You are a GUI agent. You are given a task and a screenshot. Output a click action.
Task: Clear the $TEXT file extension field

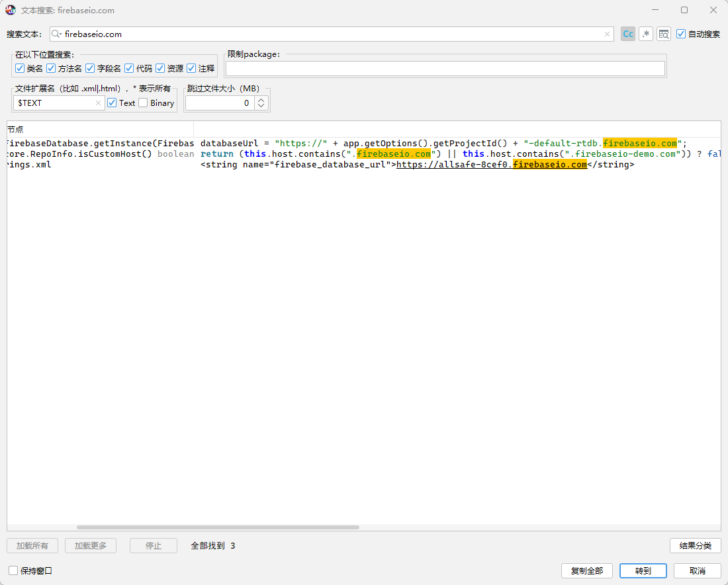tap(98, 103)
